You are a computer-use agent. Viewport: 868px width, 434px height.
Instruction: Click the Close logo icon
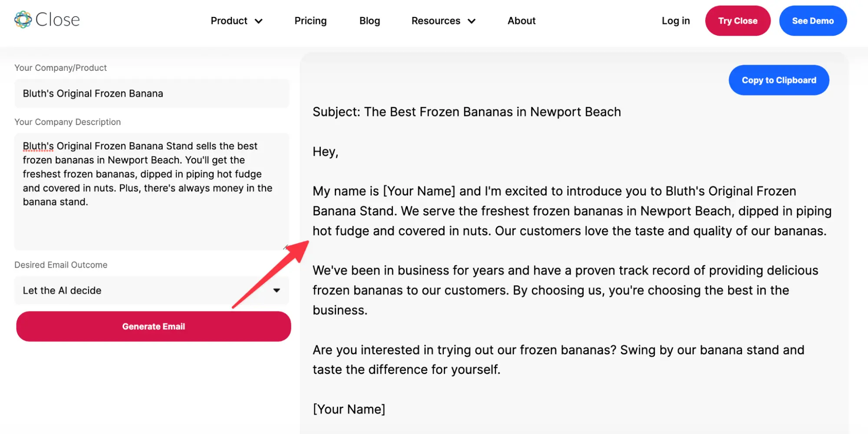click(23, 20)
